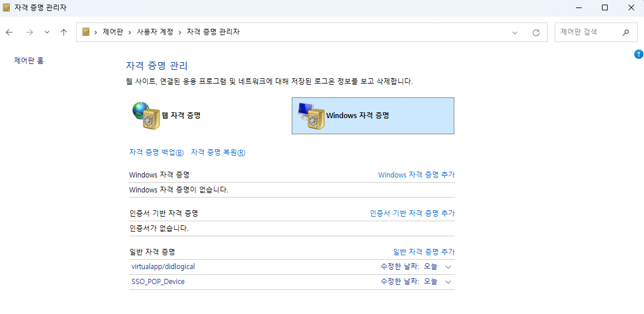Click 일반 자격 증명 추가 link
The image size is (644, 314).
(424, 252)
